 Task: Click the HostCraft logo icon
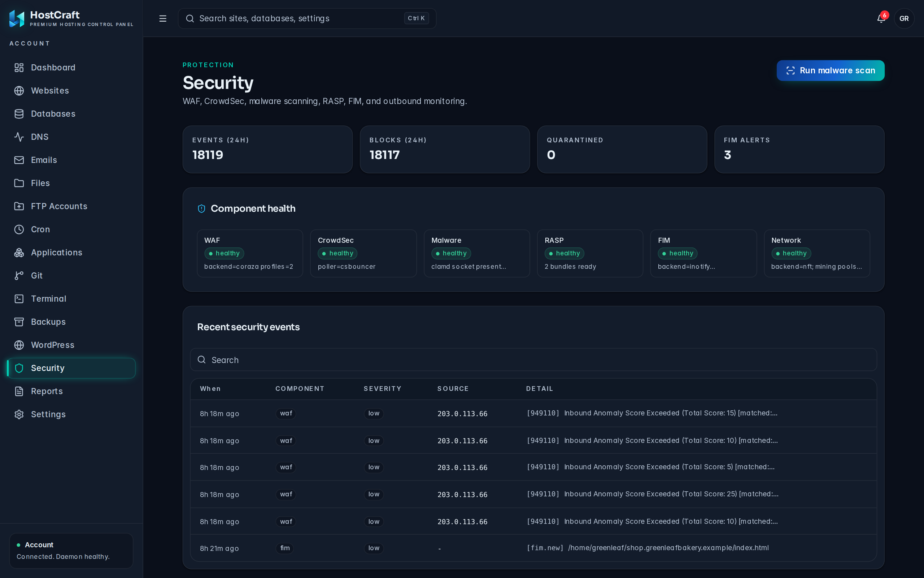click(17, 18)
